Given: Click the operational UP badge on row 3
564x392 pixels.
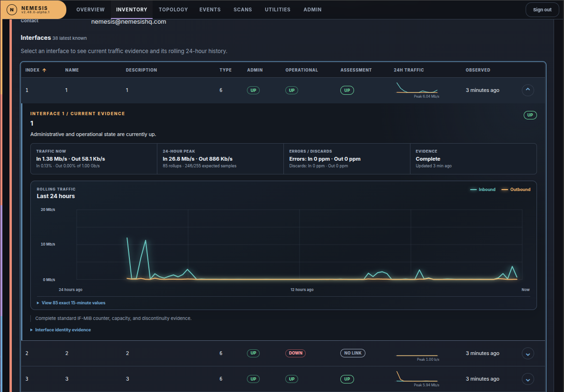Looking at the screenshot, I should (x=291, y=379).
